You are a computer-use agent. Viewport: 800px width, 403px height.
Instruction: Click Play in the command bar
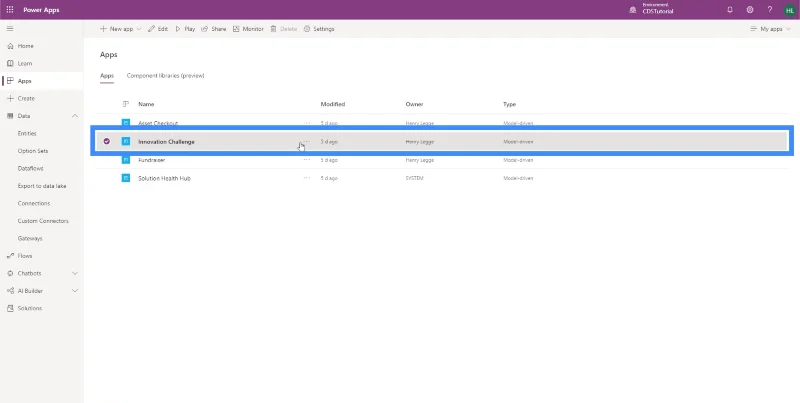[185, 29]
